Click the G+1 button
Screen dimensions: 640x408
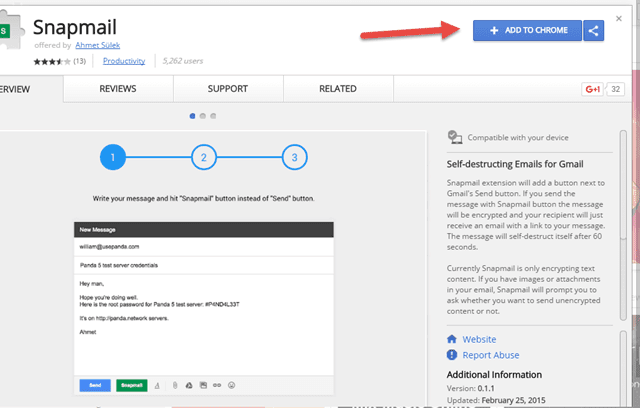[592, 89]
